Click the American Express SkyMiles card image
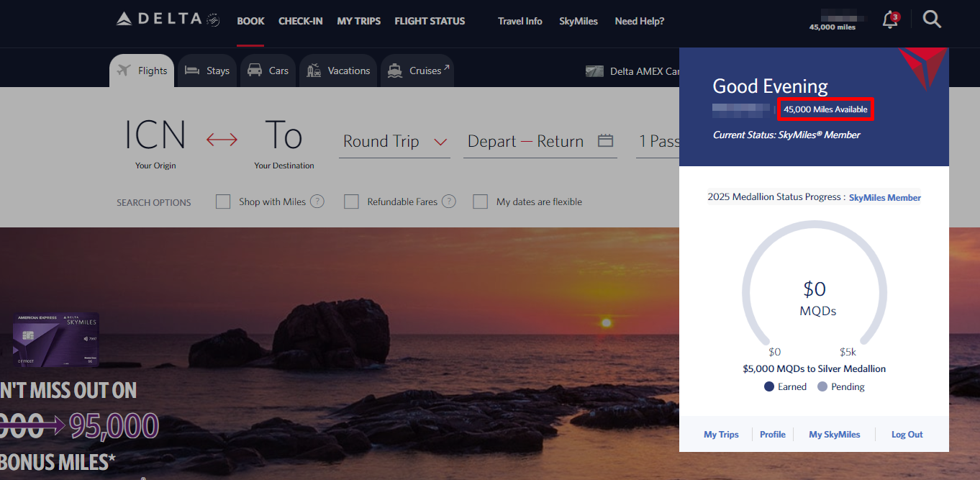The height and width of the screenshot is (480, 980). 56,340
